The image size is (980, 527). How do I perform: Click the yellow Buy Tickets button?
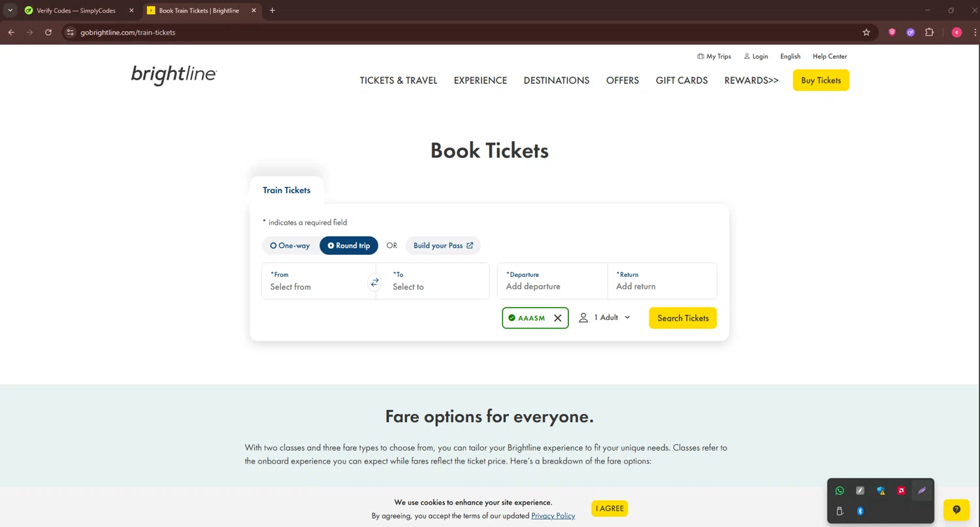(x=821, y=80)
